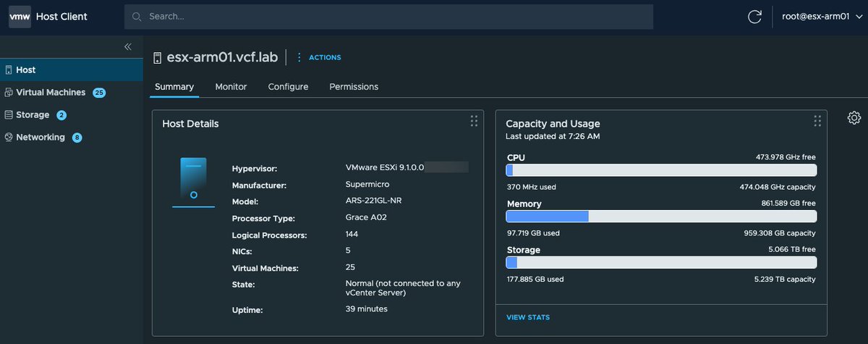Click the Memory usage progress bar
The width and height of the screenshot is (868, 344).
point(661,217)
